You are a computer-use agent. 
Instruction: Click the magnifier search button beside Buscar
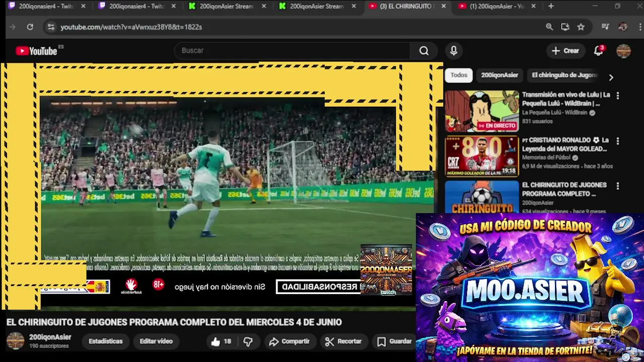424,51
